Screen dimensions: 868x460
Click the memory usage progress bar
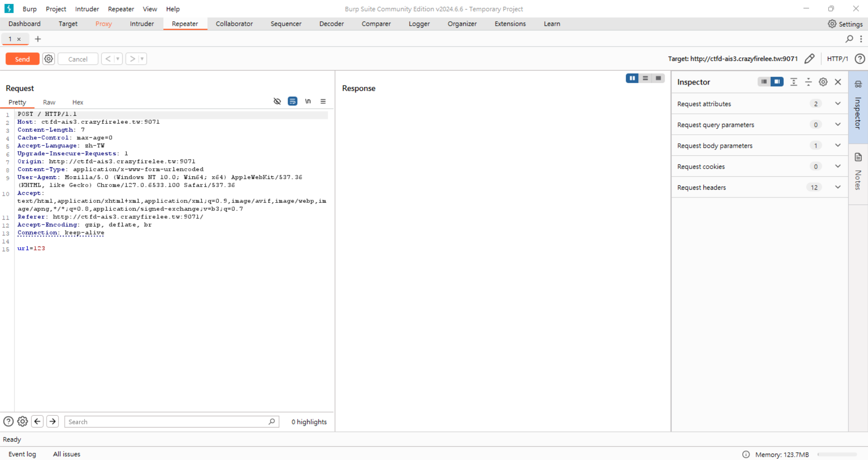click(x=837, y=455)
